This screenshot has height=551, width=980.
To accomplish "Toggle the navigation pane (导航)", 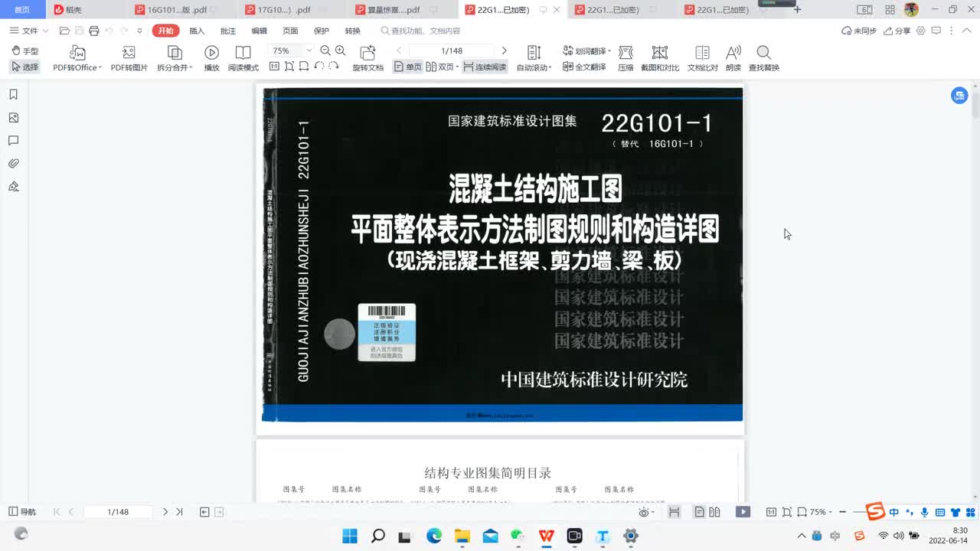I will click(22, 512).
